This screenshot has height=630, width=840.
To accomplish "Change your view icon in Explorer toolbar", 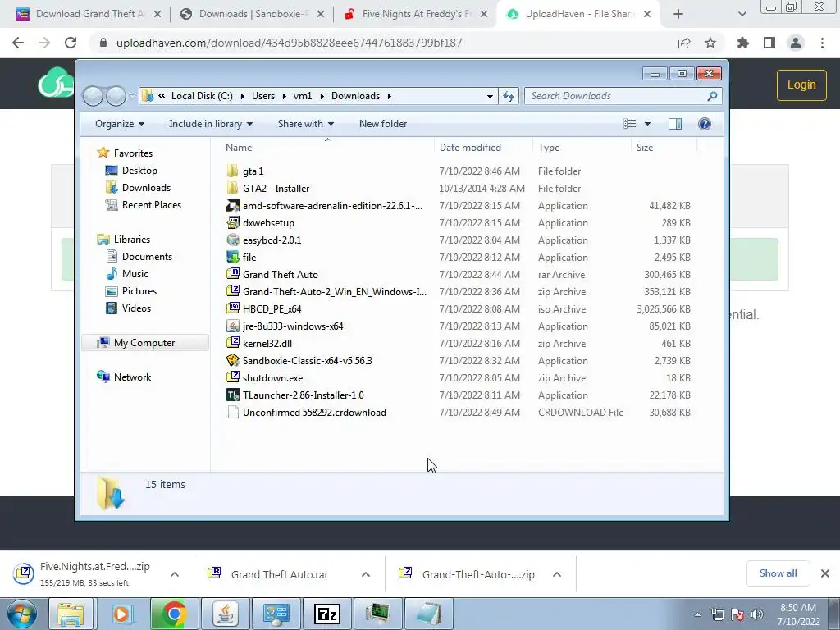I will (630, 124).
